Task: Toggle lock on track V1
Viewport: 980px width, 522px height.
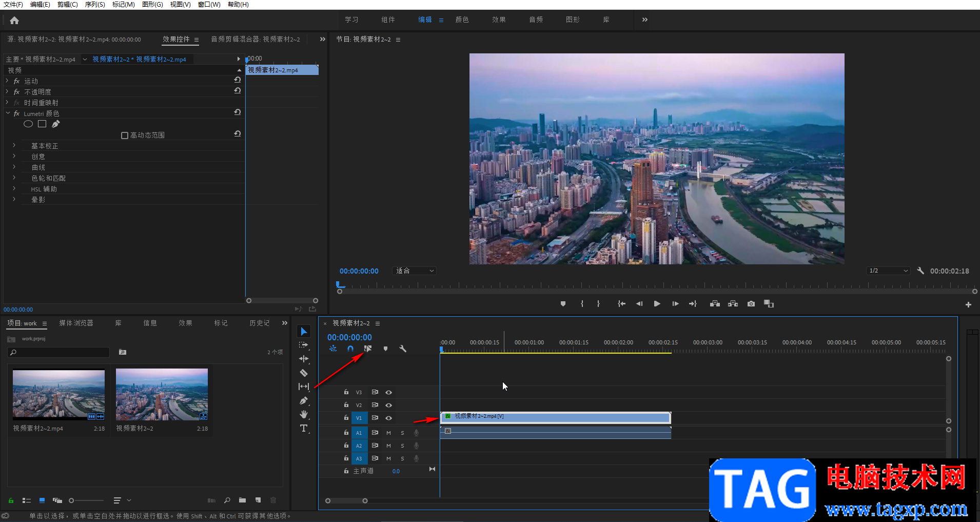Action: coord(346,418)
